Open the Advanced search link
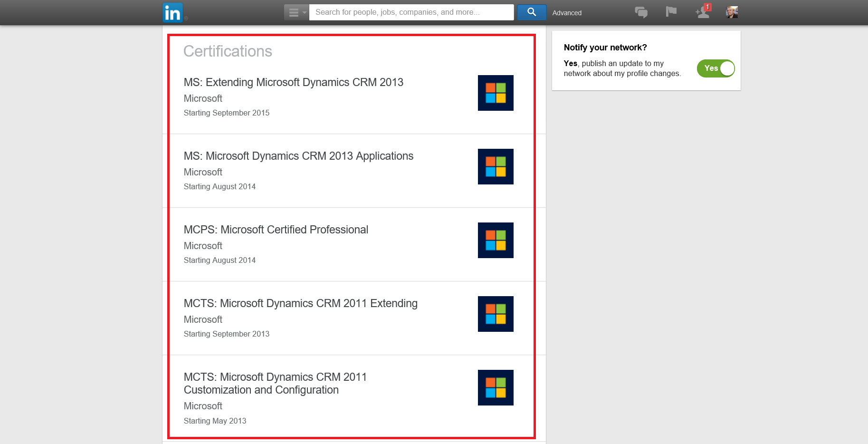 coord(566,13)
